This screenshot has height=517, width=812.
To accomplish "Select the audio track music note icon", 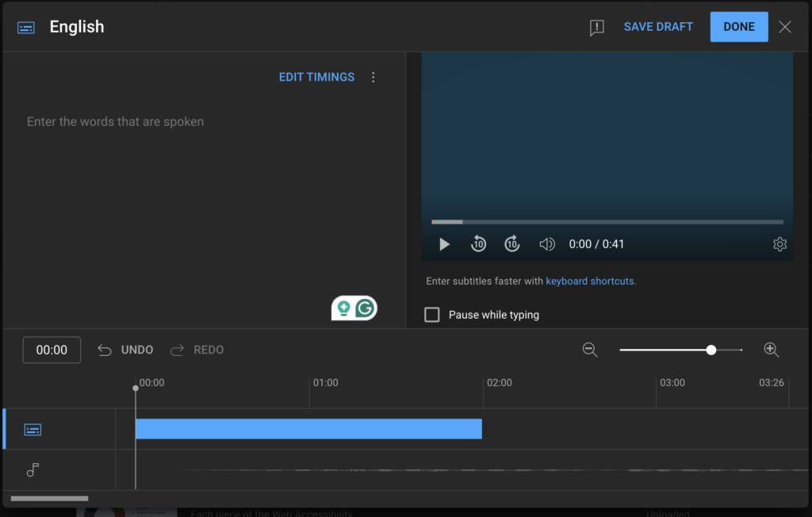I will pyautogui.click(x=33, y=469).
